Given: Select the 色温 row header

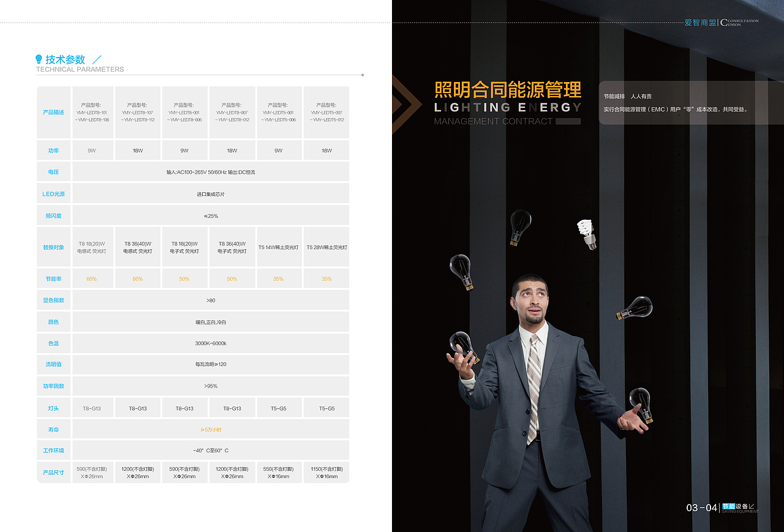Looking at the screenshot, I should pos(53,343).
